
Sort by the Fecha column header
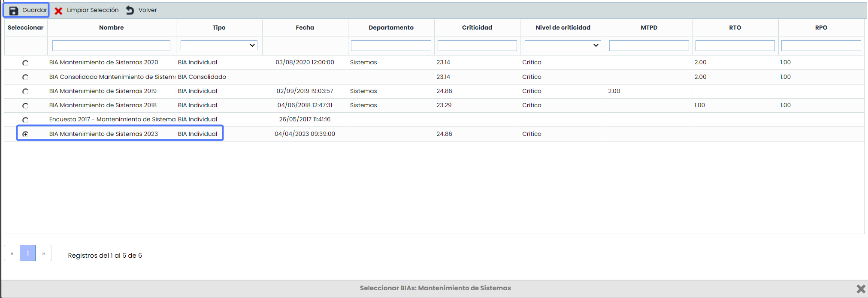coord(305,27)
